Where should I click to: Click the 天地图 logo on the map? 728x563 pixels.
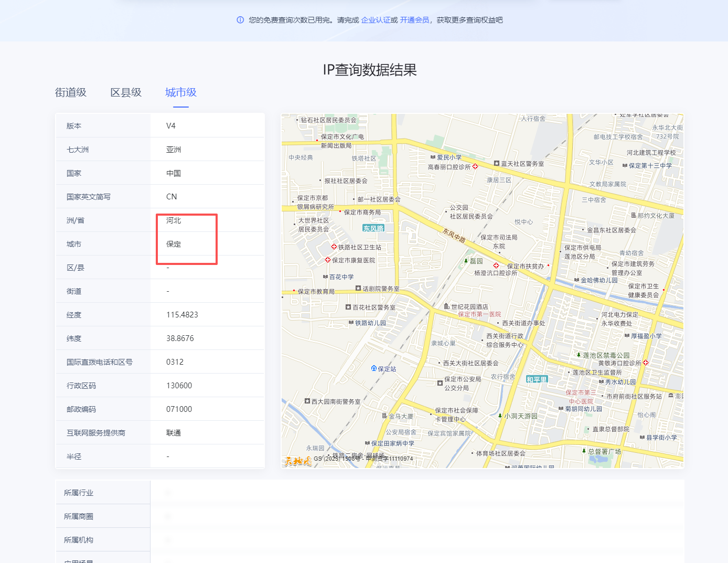coord(298,461)
